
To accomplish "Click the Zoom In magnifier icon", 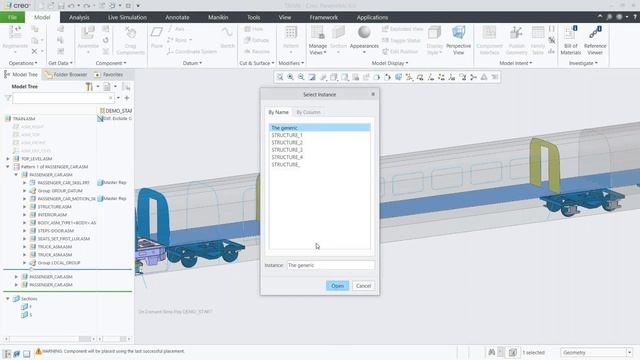I will tap(290, 77).
